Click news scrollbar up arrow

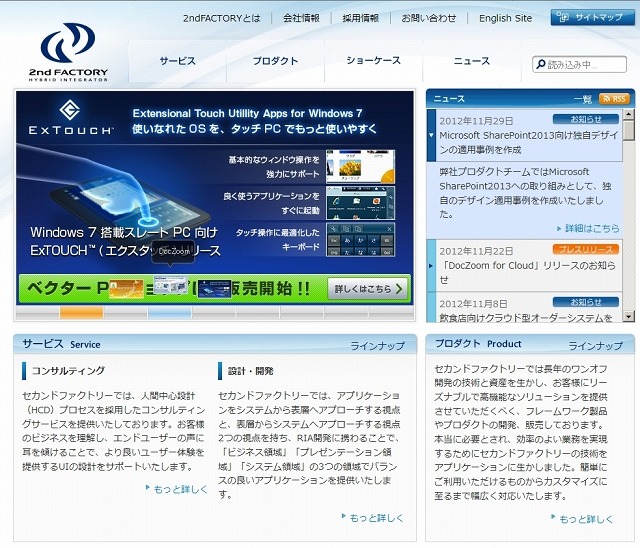pyautogui.click(x=628, y=114)
